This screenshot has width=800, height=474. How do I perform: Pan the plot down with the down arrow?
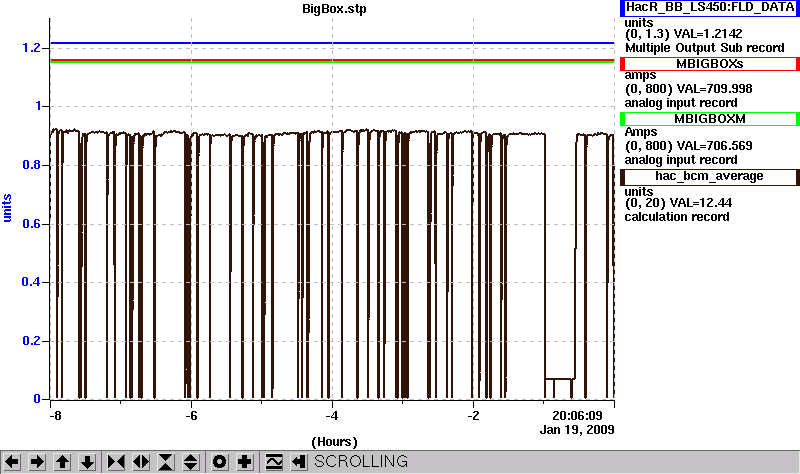coord(88,462)
